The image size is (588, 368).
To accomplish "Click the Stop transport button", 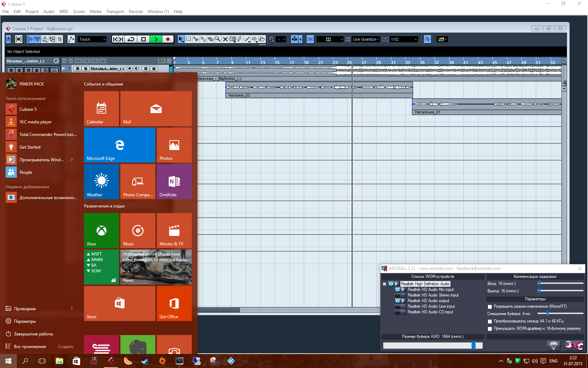I will [x=143, y=39].
